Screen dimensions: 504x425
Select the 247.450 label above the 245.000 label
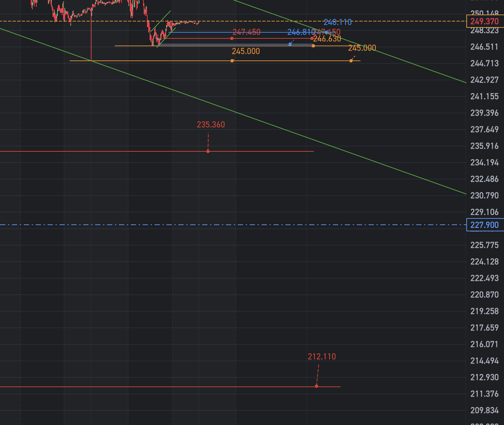coord(246,32)
